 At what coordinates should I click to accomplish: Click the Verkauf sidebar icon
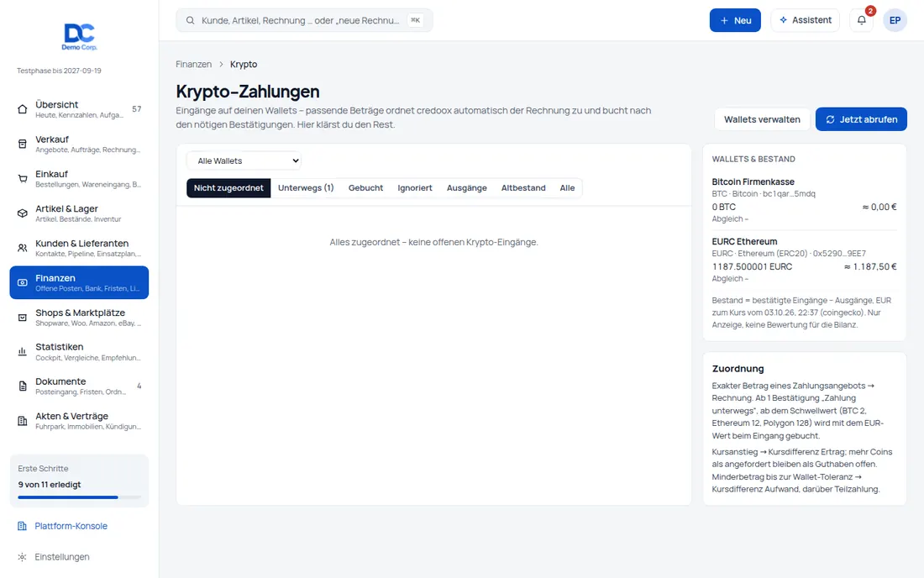tap(23, 144)
